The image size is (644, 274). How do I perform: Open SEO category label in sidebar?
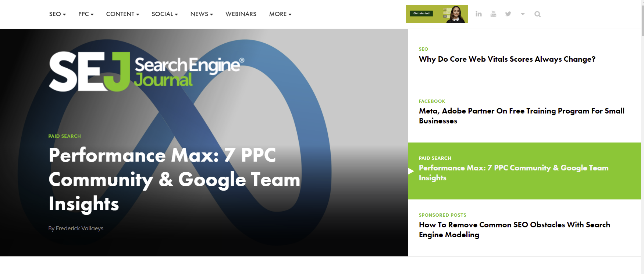tap(423, 49)
